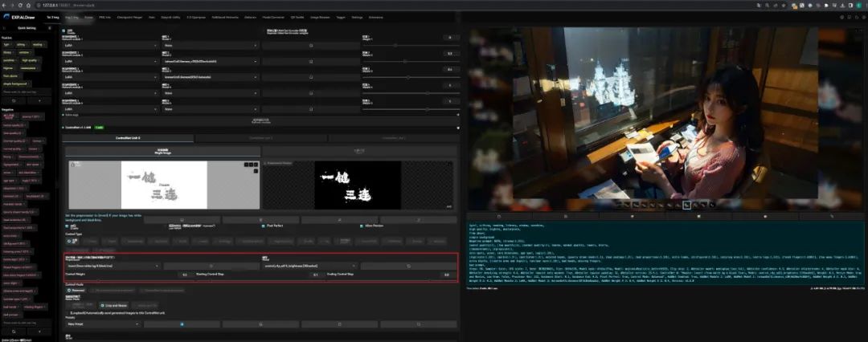This screenshot has height=342, width=868.
Task: Open the output folder icon below the generated image
Action: [x=500, y=217]
